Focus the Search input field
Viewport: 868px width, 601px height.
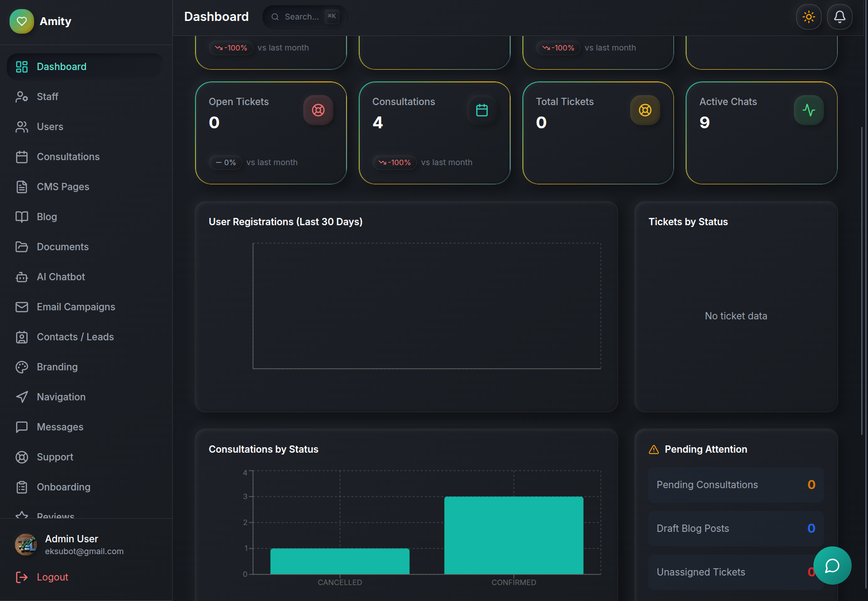point(305,17)
